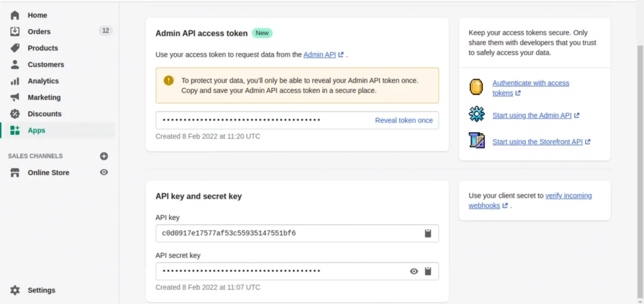Click the Settings gear icon
The height and width of the screenshot is (304, 644).
click(15, 290)
